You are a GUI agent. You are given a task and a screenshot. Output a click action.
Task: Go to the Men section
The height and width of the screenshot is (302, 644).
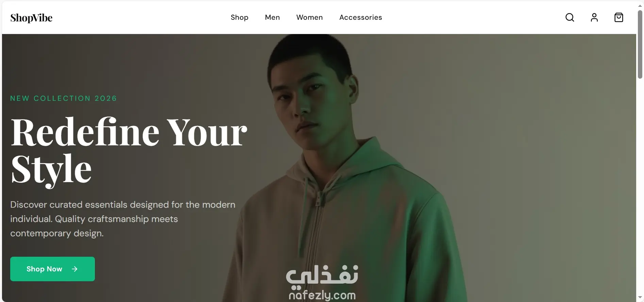point(273,17)
